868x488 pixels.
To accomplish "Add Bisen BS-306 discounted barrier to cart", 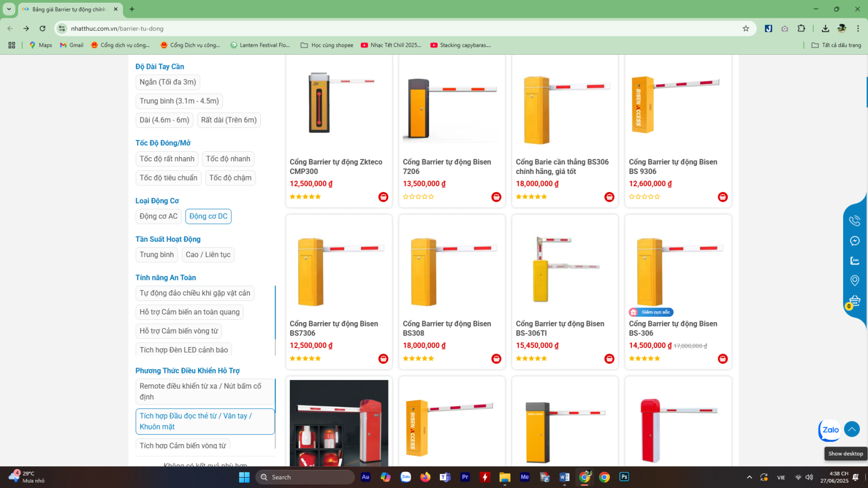I will tap(723, 358).
